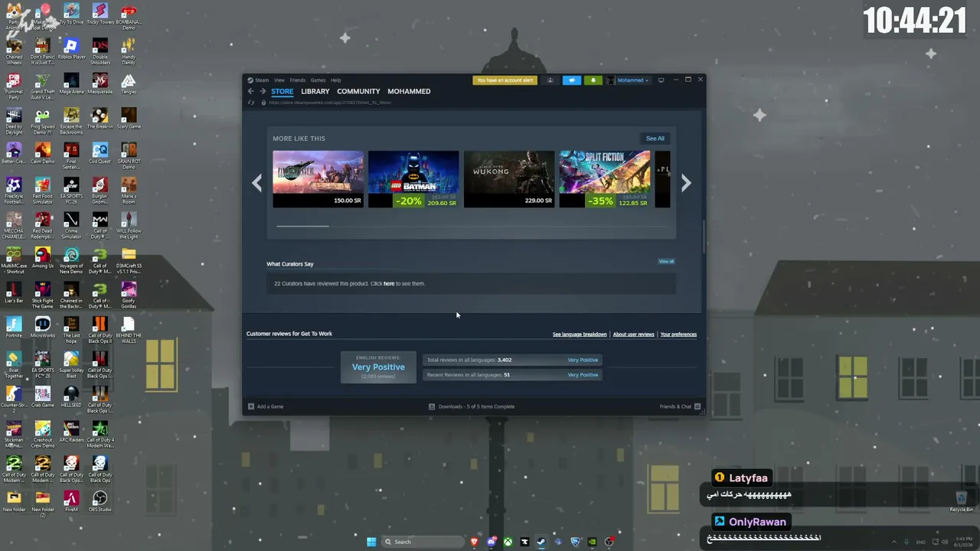Select Tricky Towers desktop icon
The image size is (980, 551).
click(100, 15)
